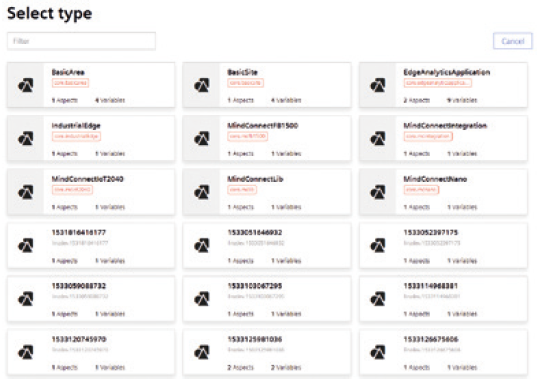The height and width of the screenshot is (379, 538).
Task: Click "1 Aspects" on the IndustrialEdge card
Action: 65,154
